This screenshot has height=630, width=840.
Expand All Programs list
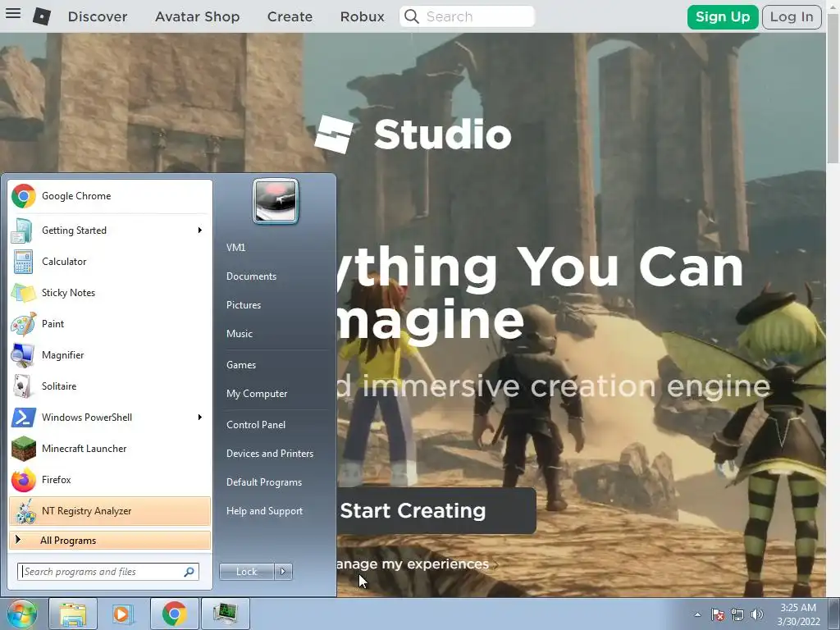[x=110, y=541]
